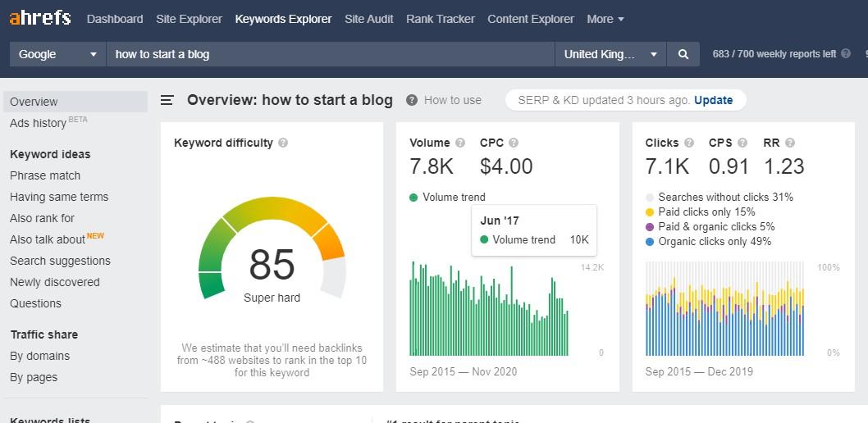Click the Update link for SERP & KD
The image size is (868, 423).
point(713,100)
